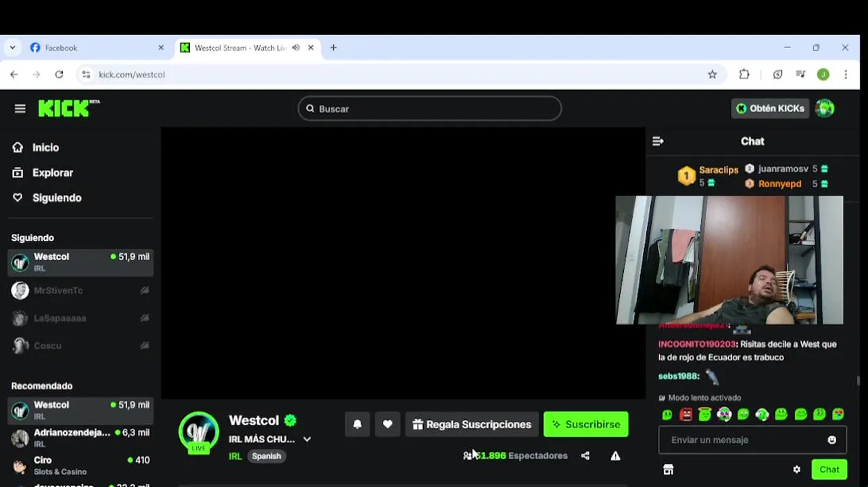The image size is (868, 487).
Task: Click the report warning triangle icon
Action: click(615, 456)
